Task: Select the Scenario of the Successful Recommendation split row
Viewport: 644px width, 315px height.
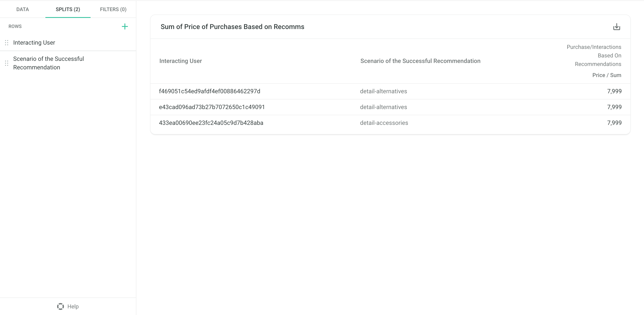Action: point(68,63)
